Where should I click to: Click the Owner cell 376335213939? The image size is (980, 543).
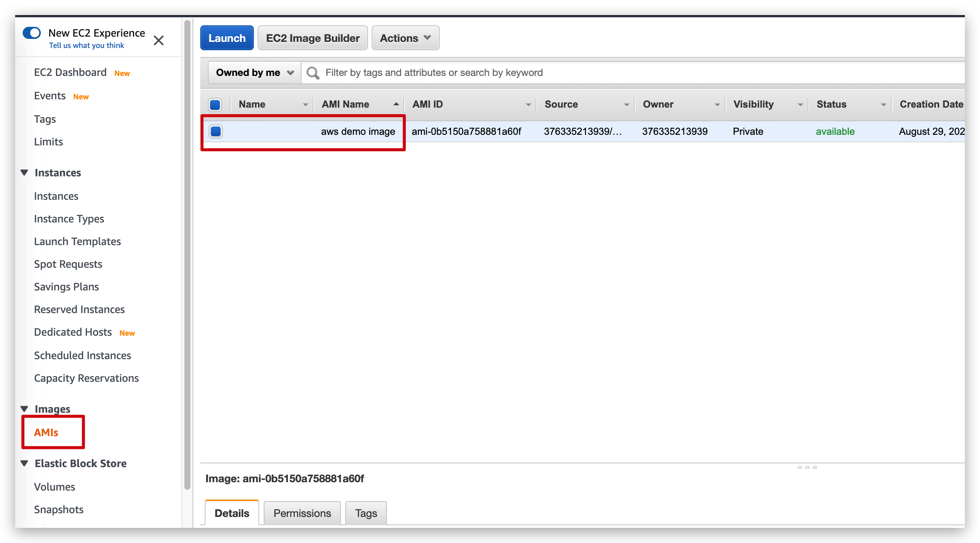(675, 131)
